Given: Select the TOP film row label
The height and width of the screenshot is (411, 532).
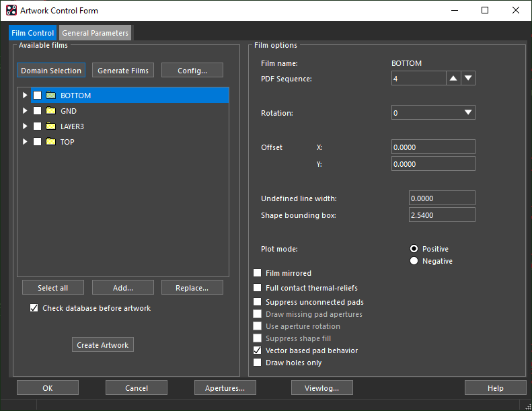Looking at the screenshot, I should (67, 142).
